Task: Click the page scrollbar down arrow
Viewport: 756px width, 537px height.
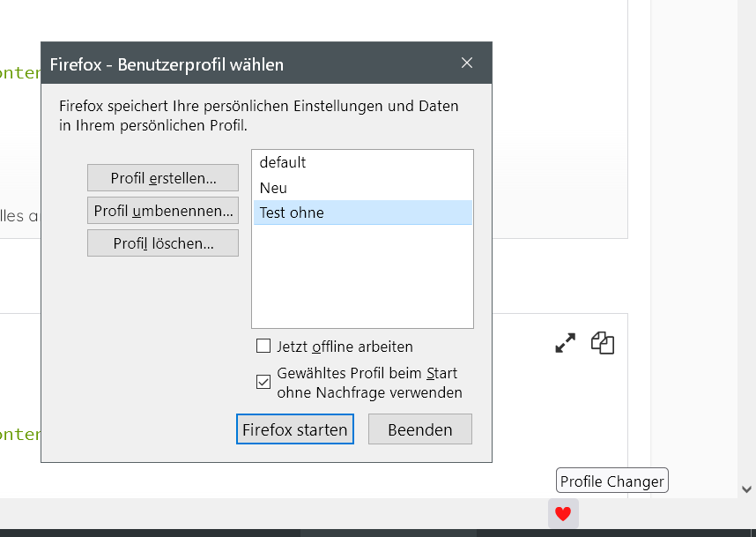Action: (x=747, y=489)
